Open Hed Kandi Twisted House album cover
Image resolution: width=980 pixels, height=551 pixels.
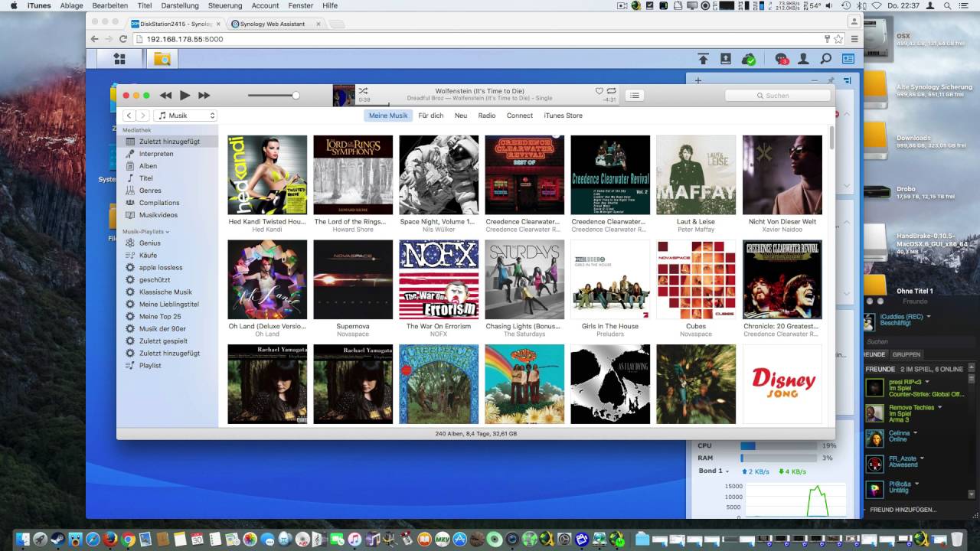[x=267, y=175]
